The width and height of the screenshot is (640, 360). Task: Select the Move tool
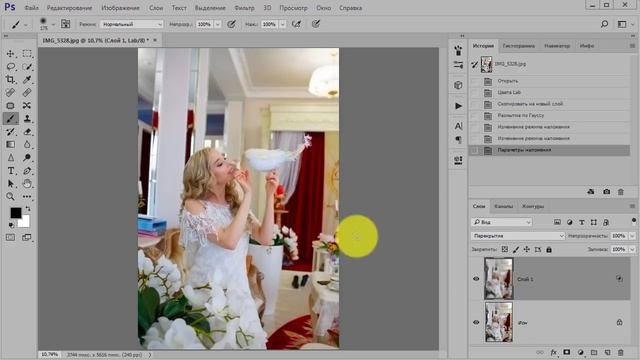11,53
